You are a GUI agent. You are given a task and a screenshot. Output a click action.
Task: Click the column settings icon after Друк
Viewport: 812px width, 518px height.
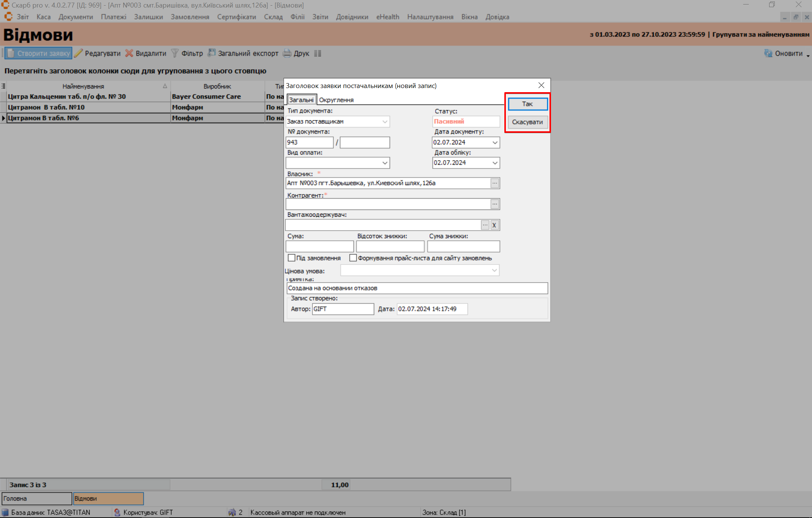click(x=318, y=53)
